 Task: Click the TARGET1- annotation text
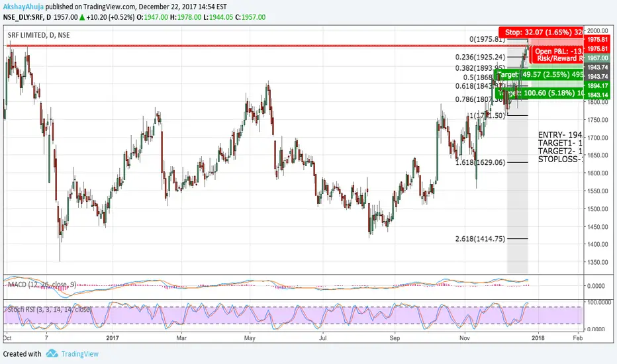560,143
